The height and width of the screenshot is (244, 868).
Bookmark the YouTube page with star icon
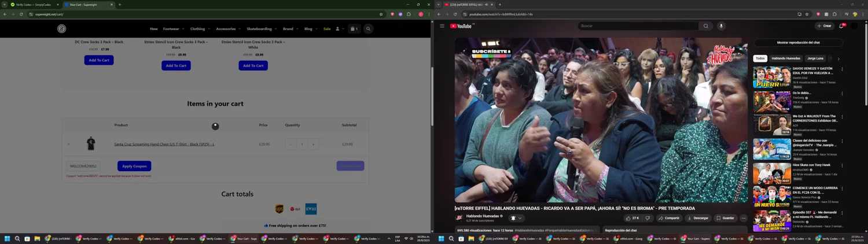[x=807, y=14]
